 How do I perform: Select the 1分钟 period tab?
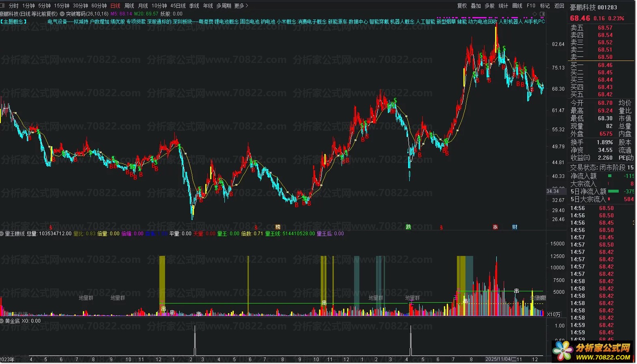point(28,6)
